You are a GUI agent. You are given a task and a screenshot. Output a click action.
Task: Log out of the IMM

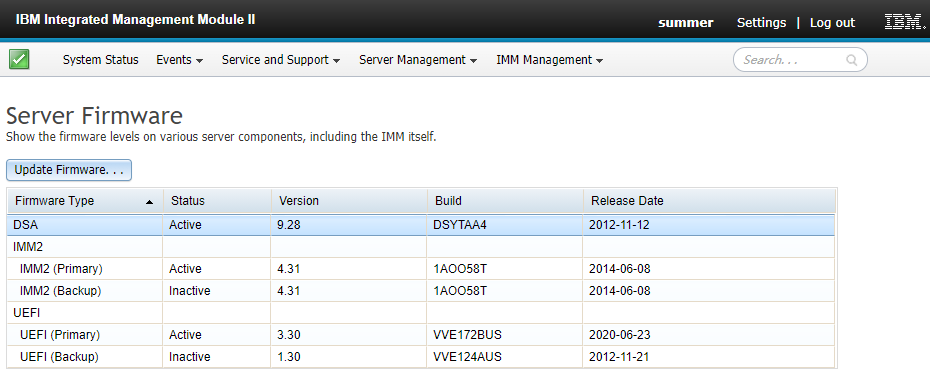[832, 23]
